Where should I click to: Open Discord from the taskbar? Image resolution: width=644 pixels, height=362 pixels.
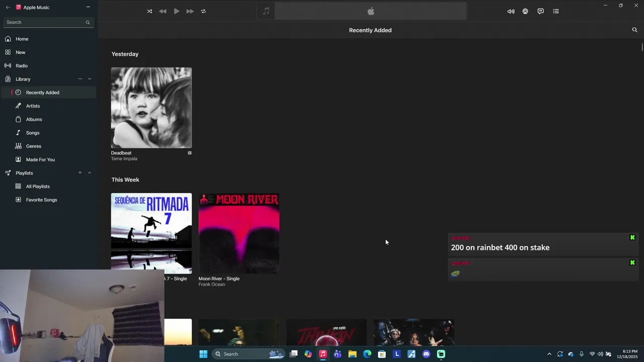click(x=426, y=354)
